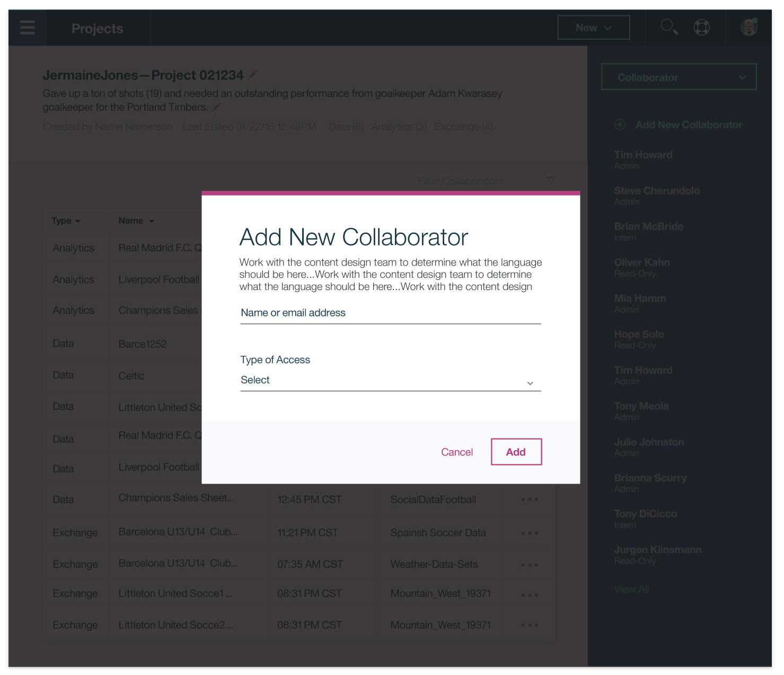784x675 pixels.
Task: Edit project description pencil icon
Action: pos(217,107)
